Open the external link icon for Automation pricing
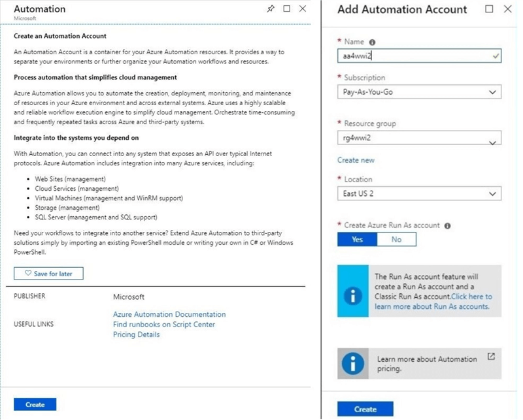Image resolution: width=523 pixels, height=420 pixels. (x=491, y=357)
